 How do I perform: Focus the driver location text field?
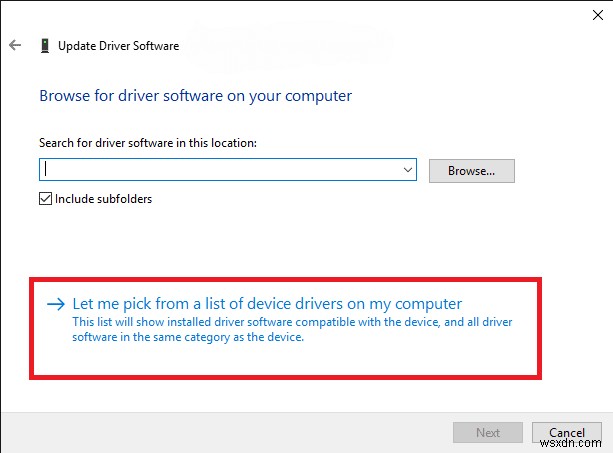(220, 170)
